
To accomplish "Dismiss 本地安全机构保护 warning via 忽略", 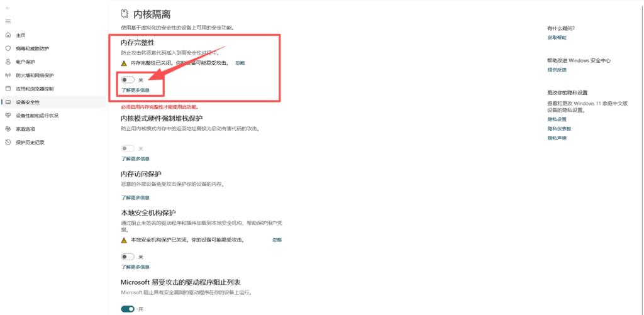I will [x=277, y=240].
